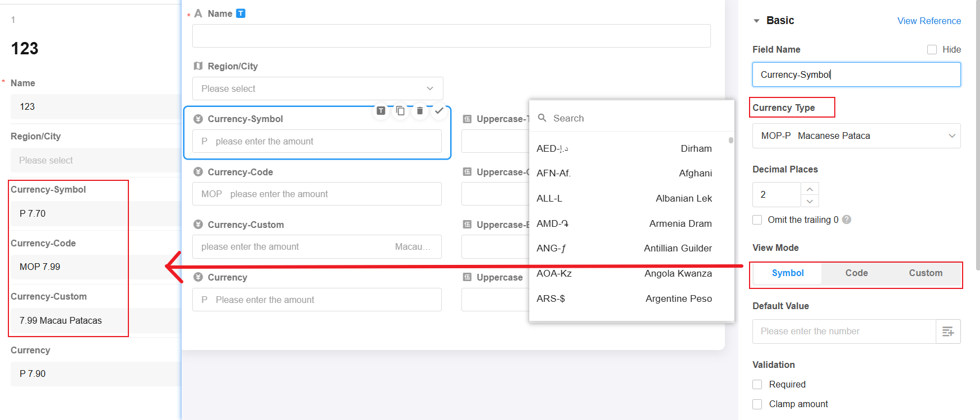Switch View Mode to Custom
Screen dimensions: 980x420
pyautogui.click(x=926, y=273)
